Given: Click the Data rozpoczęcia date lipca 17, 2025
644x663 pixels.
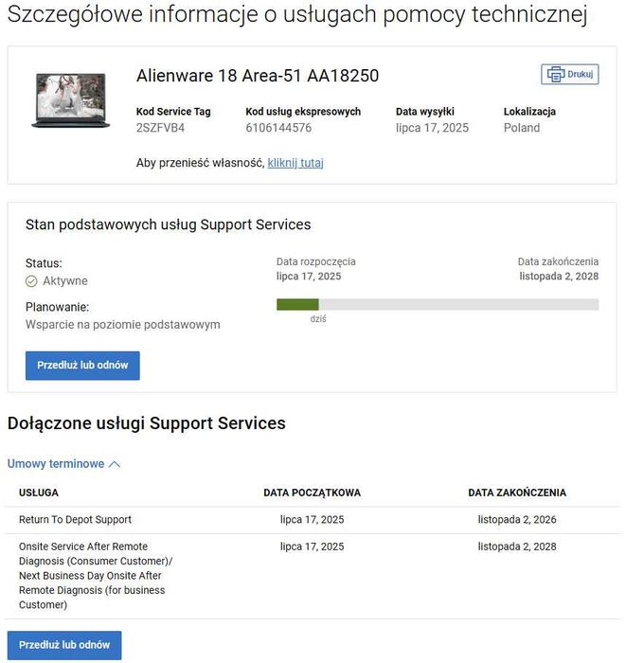Looking at the screenshot, I should pos(309,277).
